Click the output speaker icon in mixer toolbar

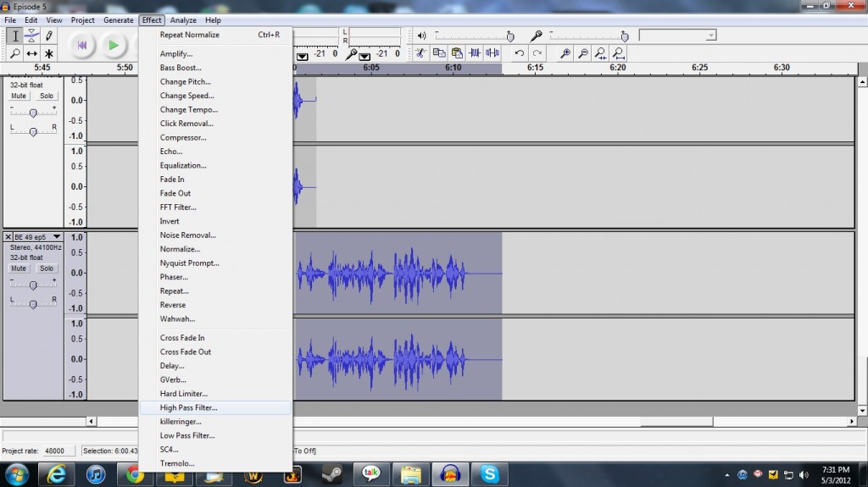(422, 36)
